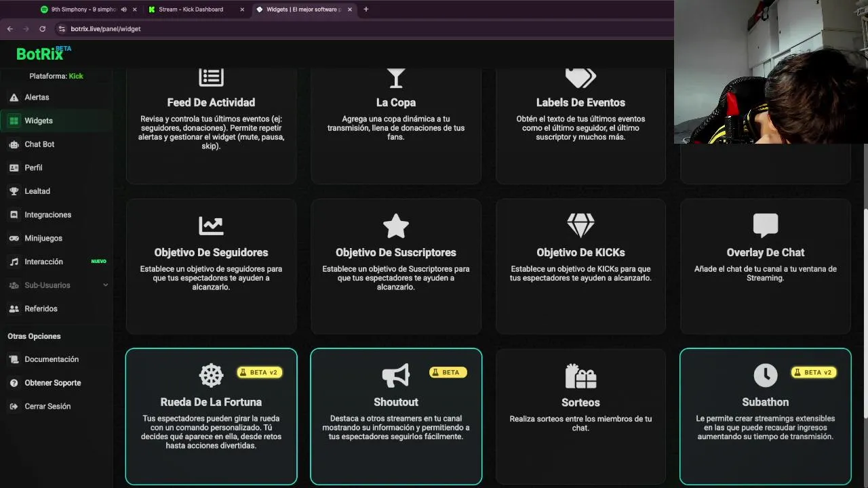Click Sorteos gift boxes icon

tap(580, 375)
